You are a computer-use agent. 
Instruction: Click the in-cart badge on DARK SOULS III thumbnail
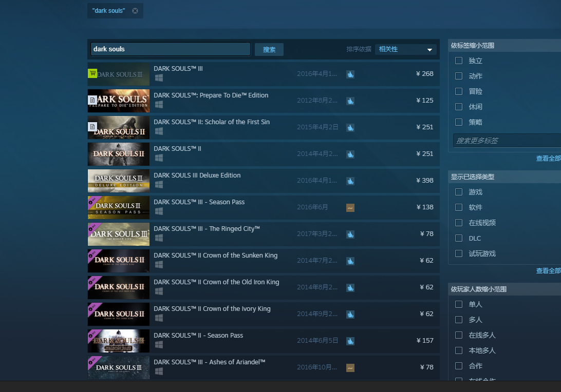(x=92, y=73)
